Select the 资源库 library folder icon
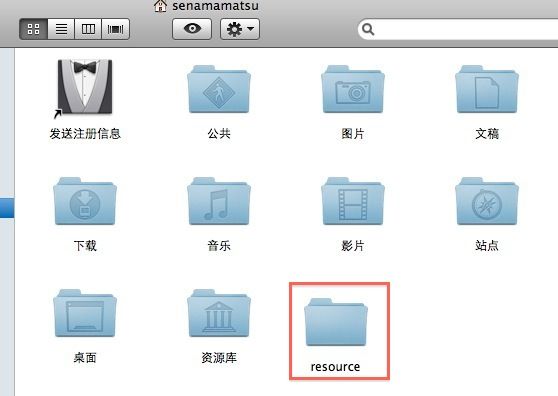 point(219,313)
